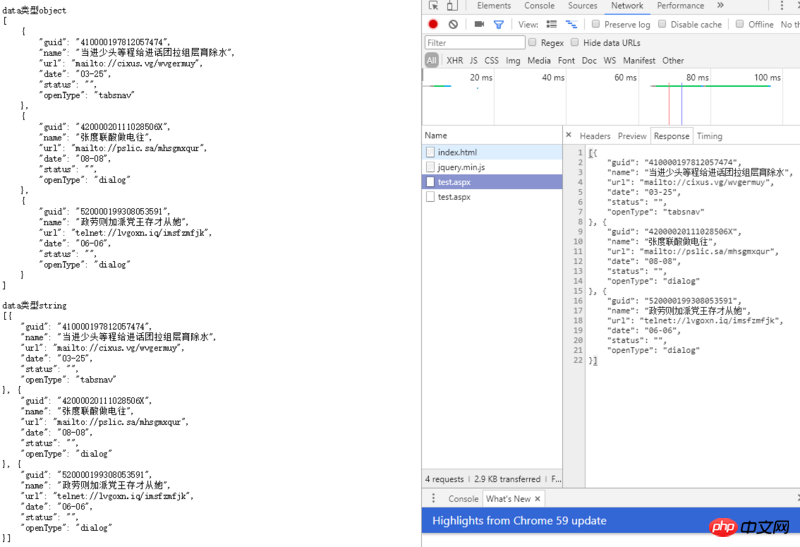
Task: Open the drawer three-dot menu
Action: 434,498
